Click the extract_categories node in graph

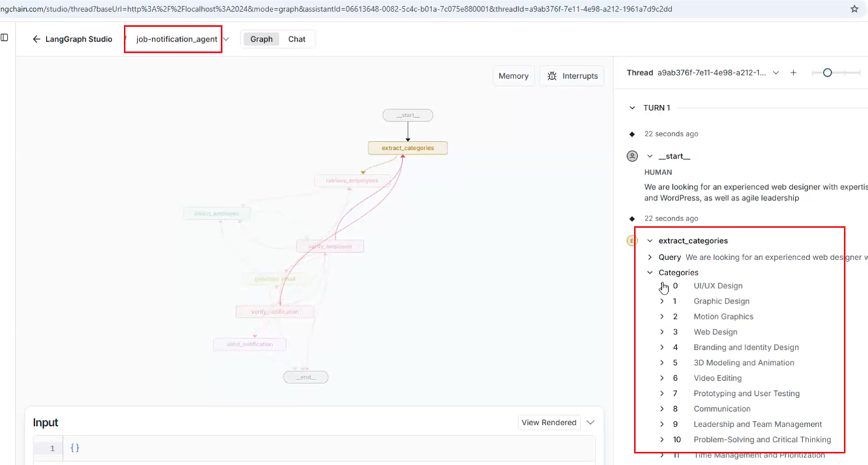coord(408,148)
